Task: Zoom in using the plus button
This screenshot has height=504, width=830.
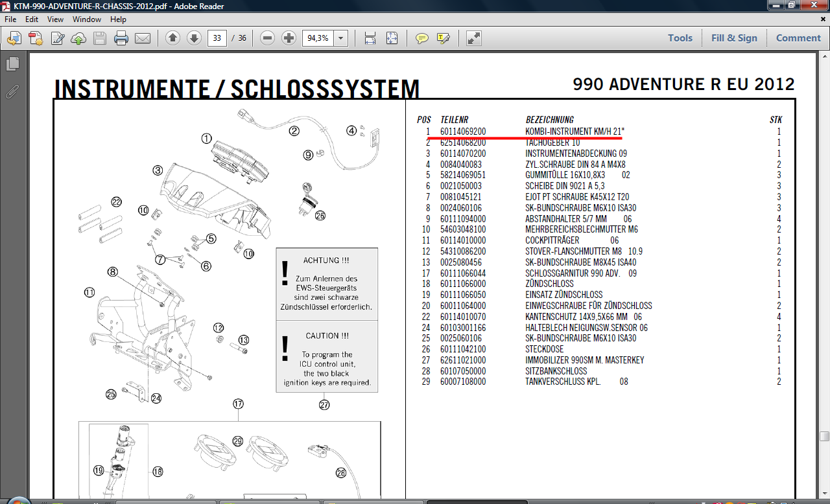Action: point(289,38)
